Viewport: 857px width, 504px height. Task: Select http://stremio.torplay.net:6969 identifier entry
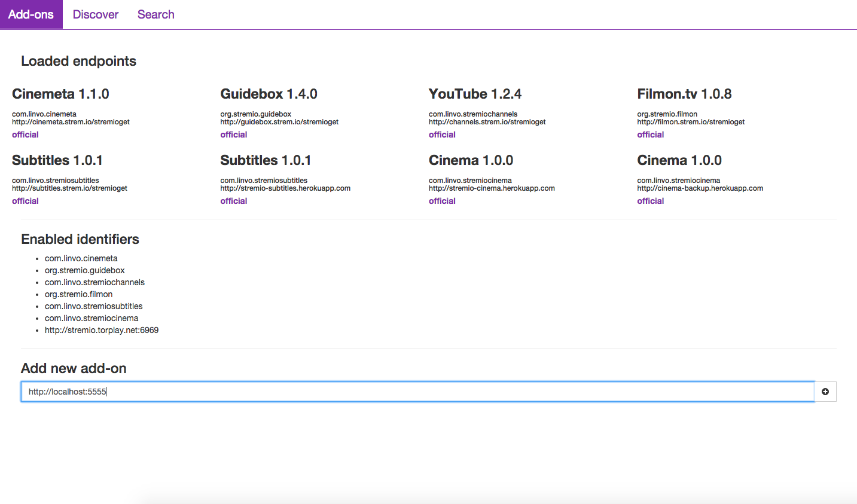tap(102, 330)
